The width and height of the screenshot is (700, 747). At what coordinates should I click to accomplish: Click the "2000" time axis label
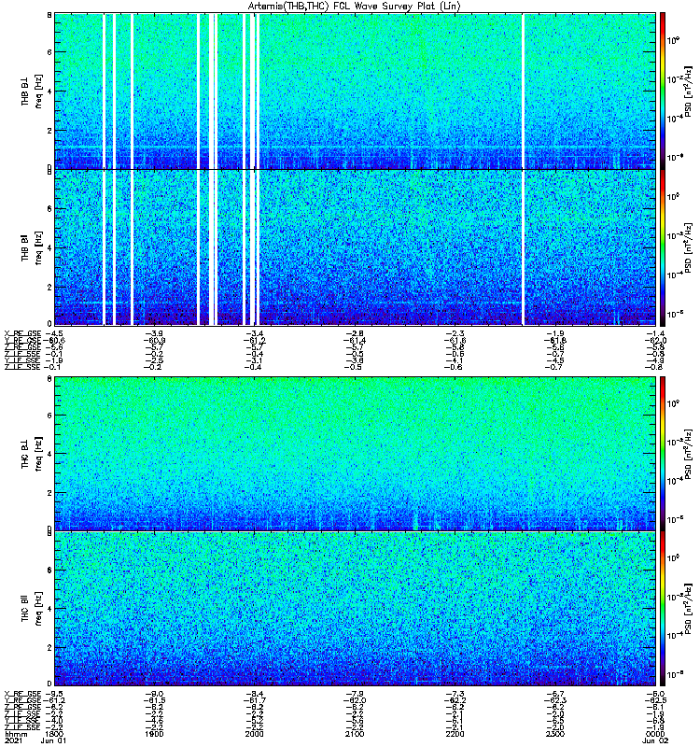pos(254,734)
